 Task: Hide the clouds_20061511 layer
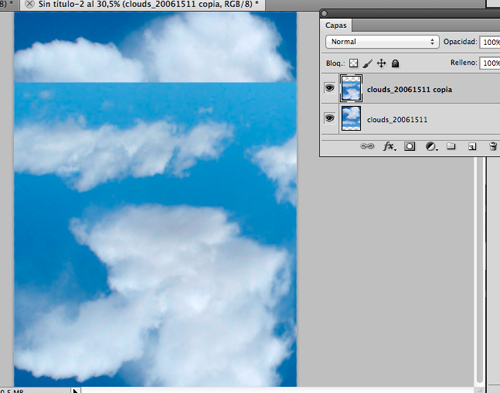(330, 118)
